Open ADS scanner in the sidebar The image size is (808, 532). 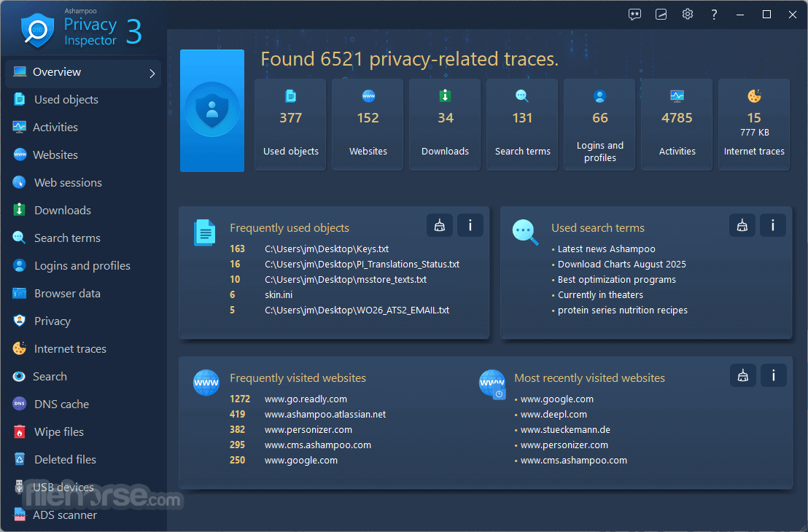coord(64,515)
